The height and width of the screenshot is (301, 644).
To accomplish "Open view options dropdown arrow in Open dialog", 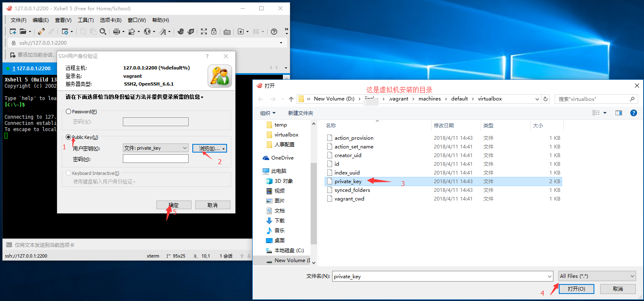I will [x=605, y=113].
